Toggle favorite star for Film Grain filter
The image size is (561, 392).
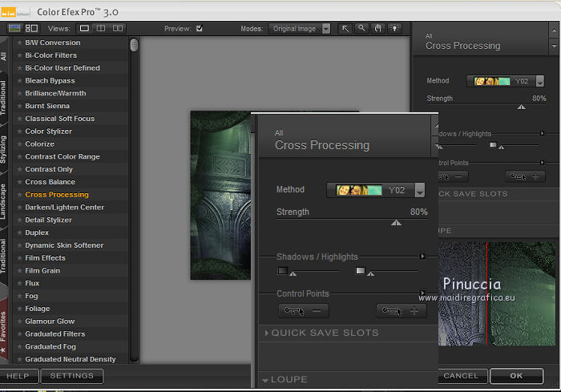[20, 271]
